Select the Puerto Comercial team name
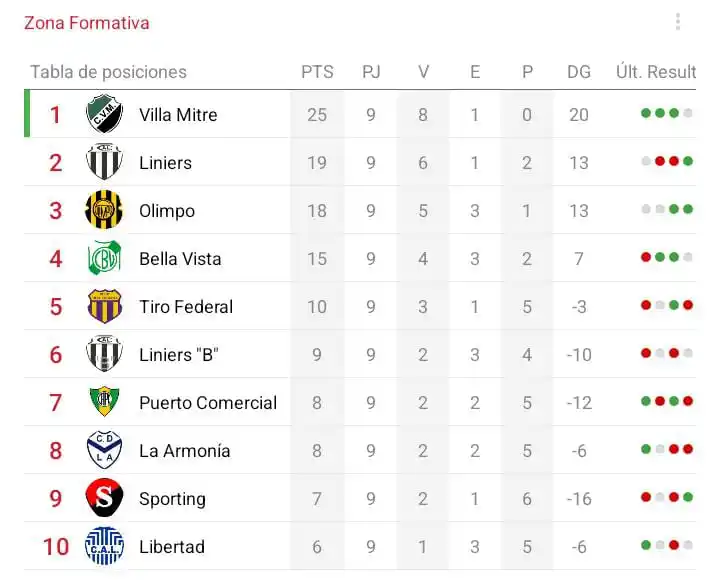 coord(208,403)
